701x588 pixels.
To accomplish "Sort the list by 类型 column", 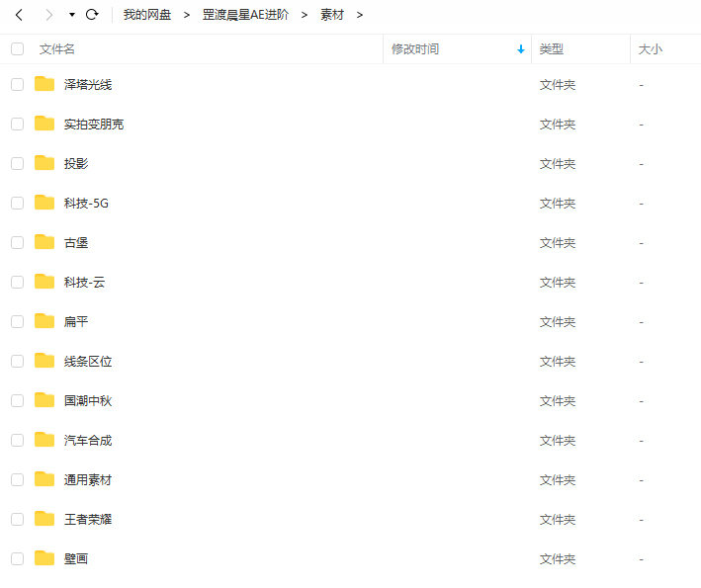I will coord(552,48).
